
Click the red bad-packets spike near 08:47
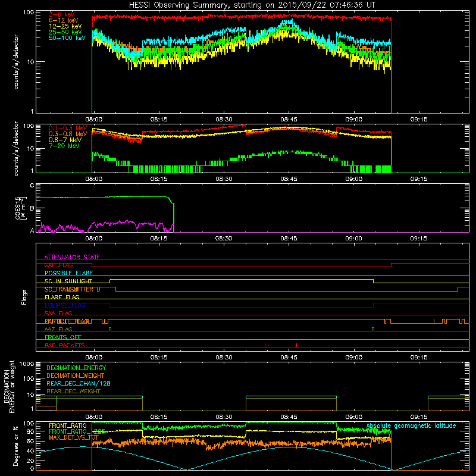[x=296, y=345]
